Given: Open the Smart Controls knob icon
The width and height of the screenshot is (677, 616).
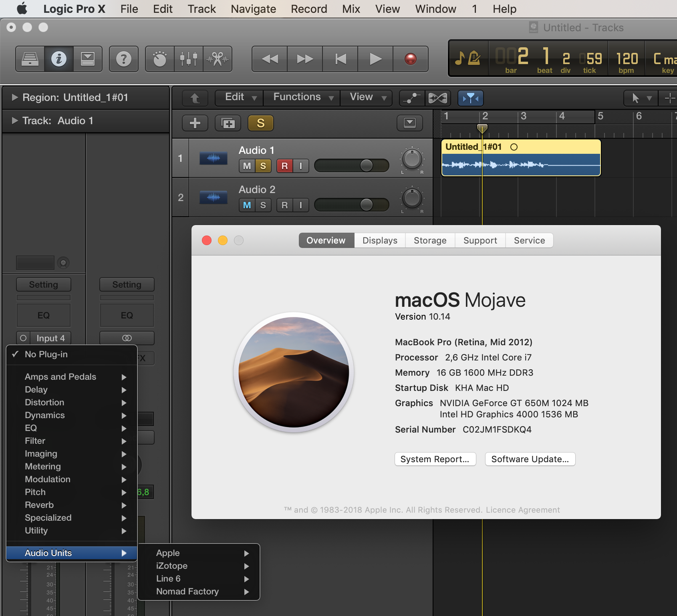Looking at the screenshot, I should [160, 59].
